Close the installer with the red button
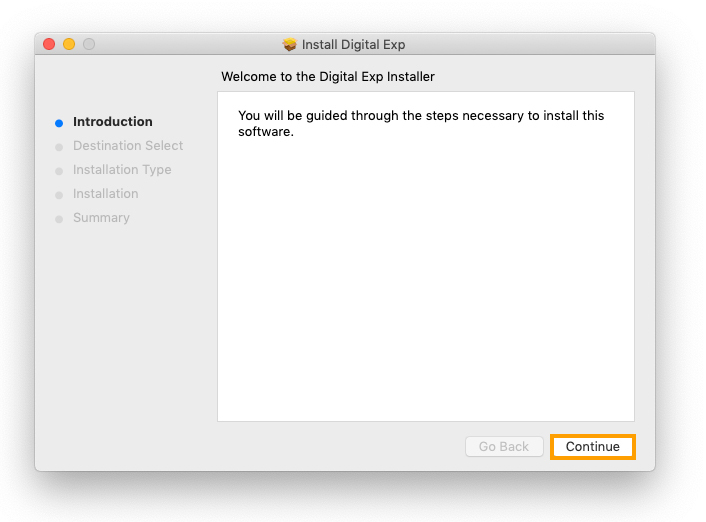This screenshot has width=706, height=522. point(49,45)
